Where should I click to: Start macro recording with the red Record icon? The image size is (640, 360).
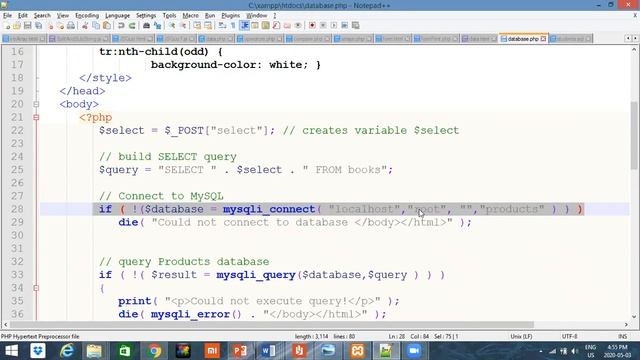[312, 26]
